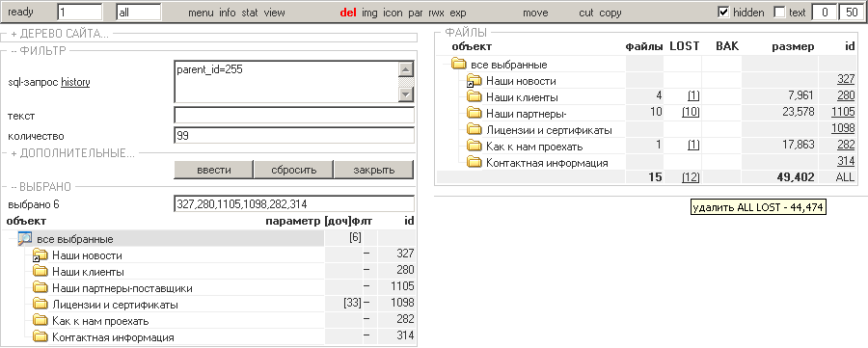Open the sql query history link

(x=75, y=83)
